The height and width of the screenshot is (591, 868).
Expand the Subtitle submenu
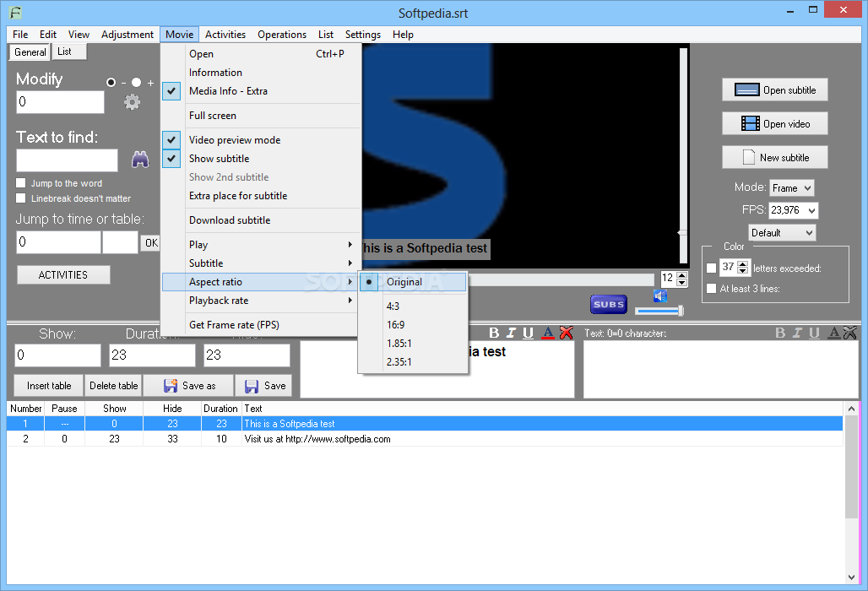click(x=261, y=263)
